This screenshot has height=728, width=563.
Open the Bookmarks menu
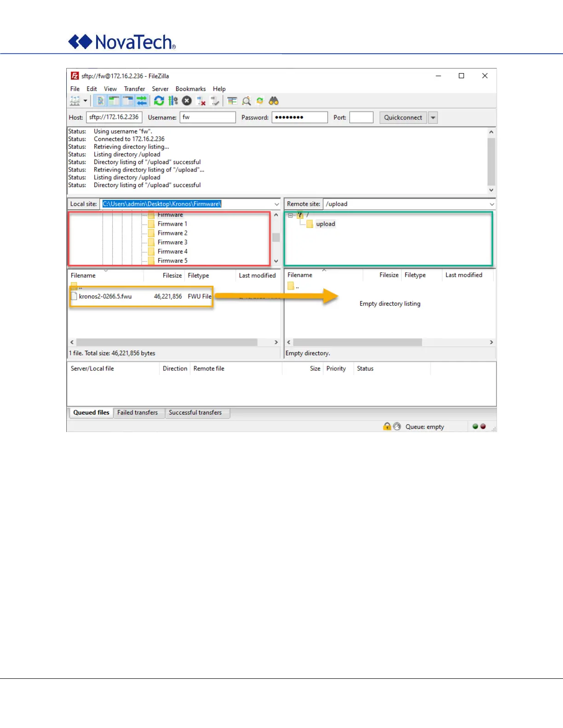click(x=190, y=89)
